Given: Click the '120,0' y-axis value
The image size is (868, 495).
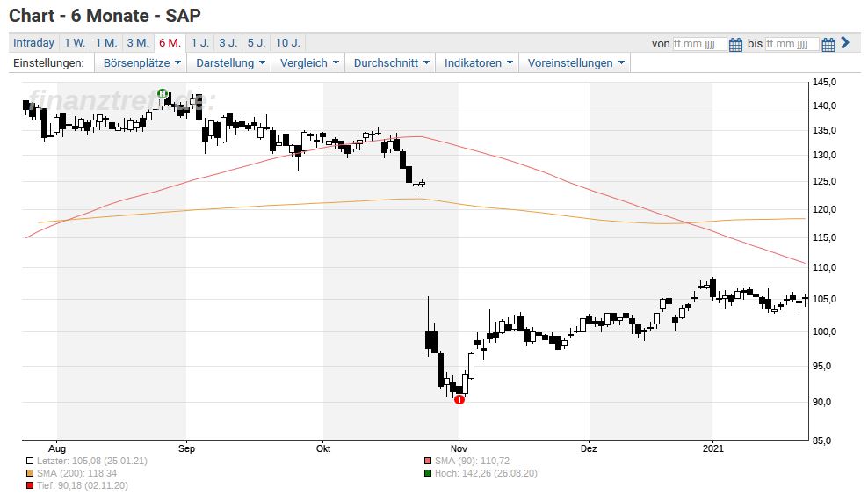Looking at the screenshot, I should 824,210.
